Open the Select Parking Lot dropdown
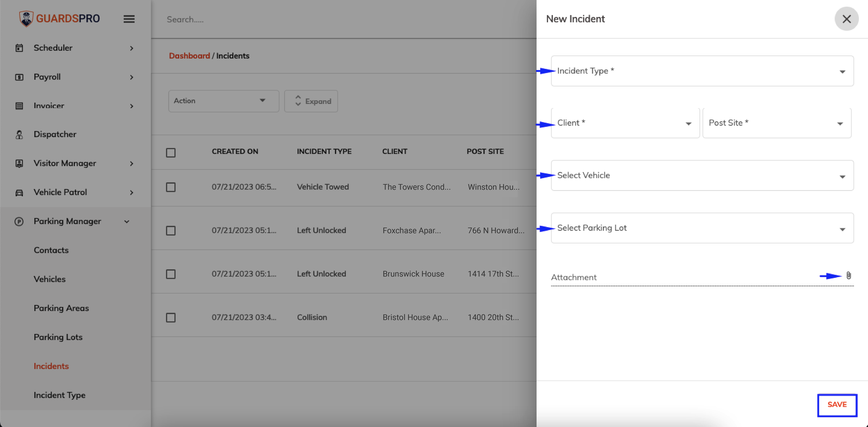 (702, 228)
